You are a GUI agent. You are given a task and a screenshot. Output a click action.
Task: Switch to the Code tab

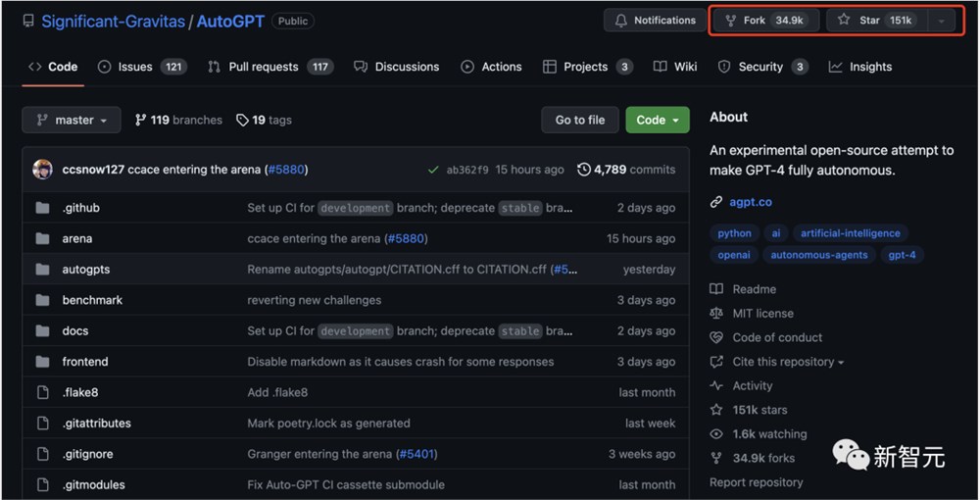(53, 67)
